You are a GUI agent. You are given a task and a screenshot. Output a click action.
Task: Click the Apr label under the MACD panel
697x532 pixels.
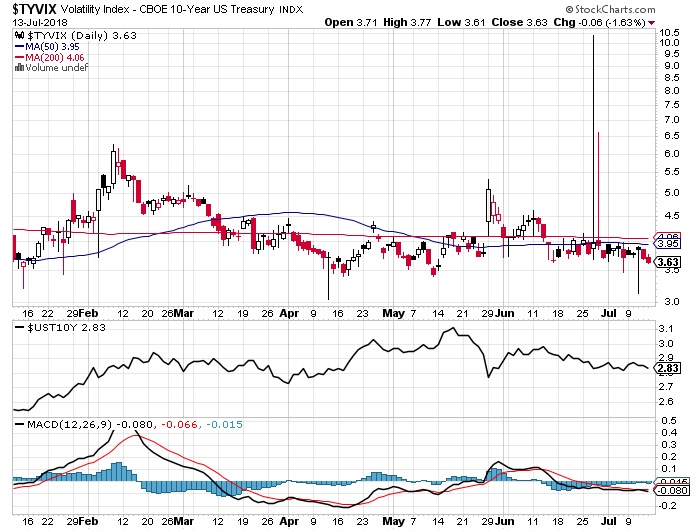289,521
